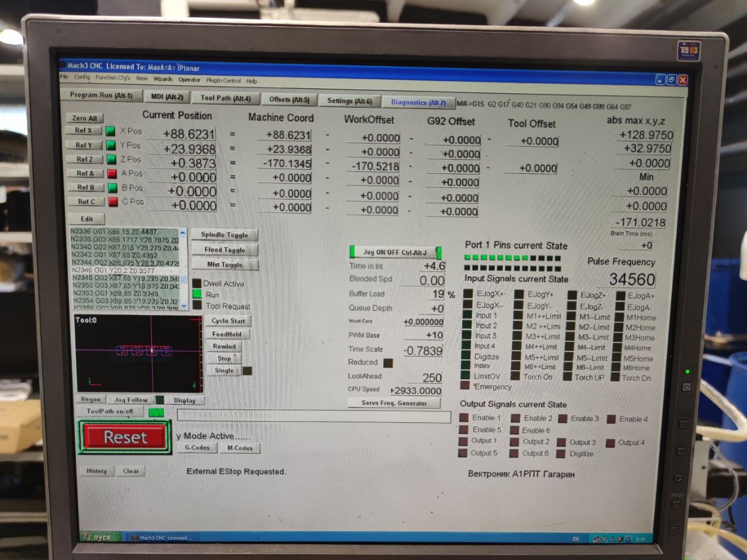Click the C Pos red axis LED
The width and height of the screenshot is (747, 560).
pos(113,201)
